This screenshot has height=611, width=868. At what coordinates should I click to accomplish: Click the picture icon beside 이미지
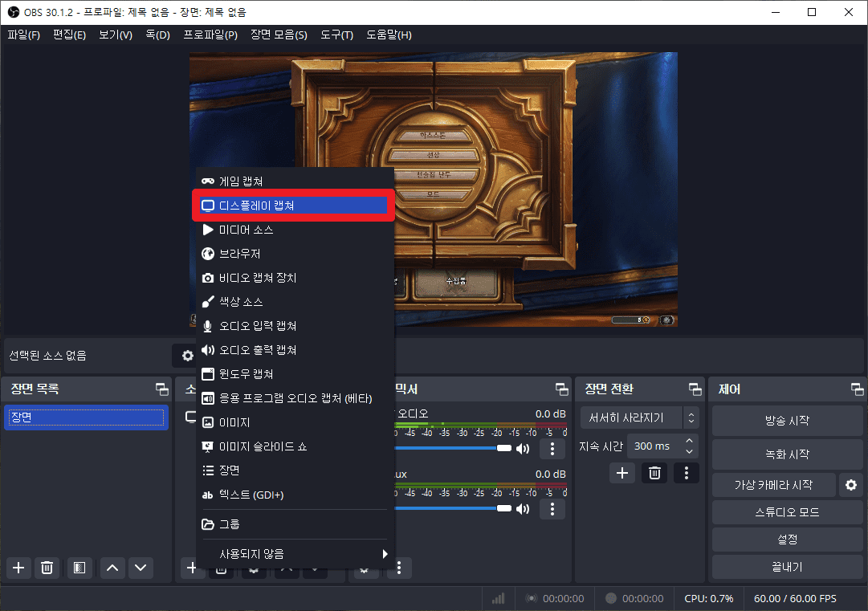[x=208, y=422]
